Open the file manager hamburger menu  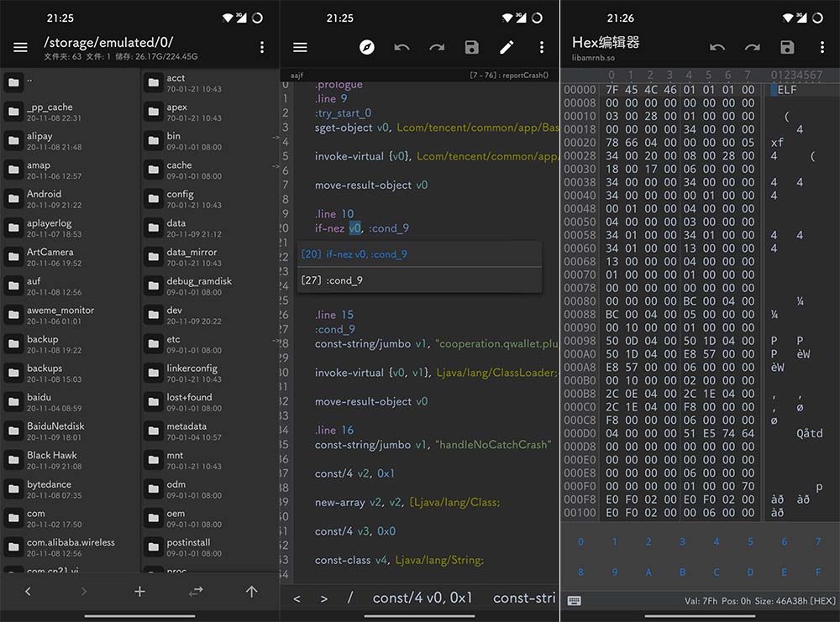point(20,48)
